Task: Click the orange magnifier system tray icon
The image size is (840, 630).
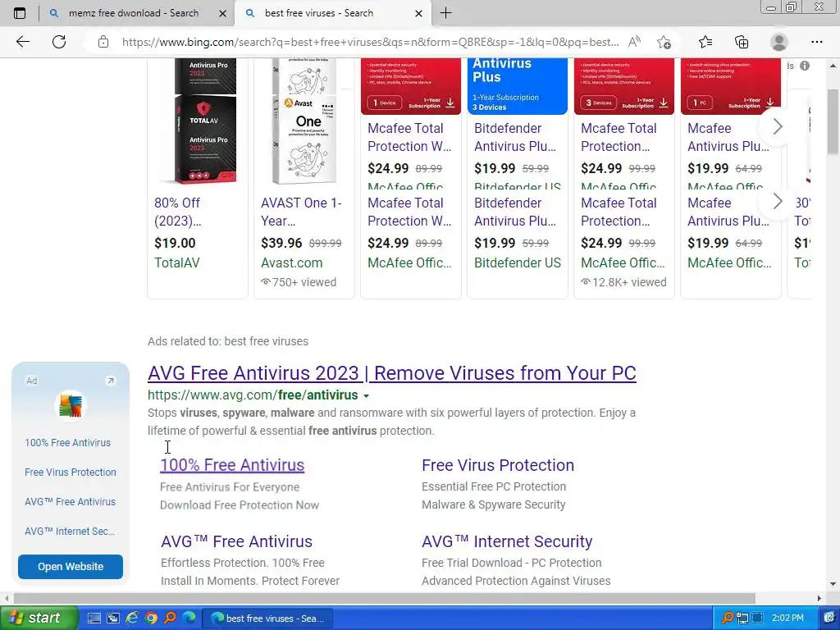Action: pos(728,619)
